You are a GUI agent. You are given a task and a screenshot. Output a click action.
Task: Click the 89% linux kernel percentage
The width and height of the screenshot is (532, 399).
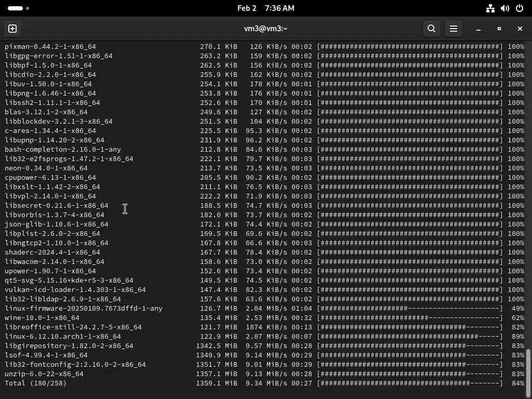pos(518,336)
